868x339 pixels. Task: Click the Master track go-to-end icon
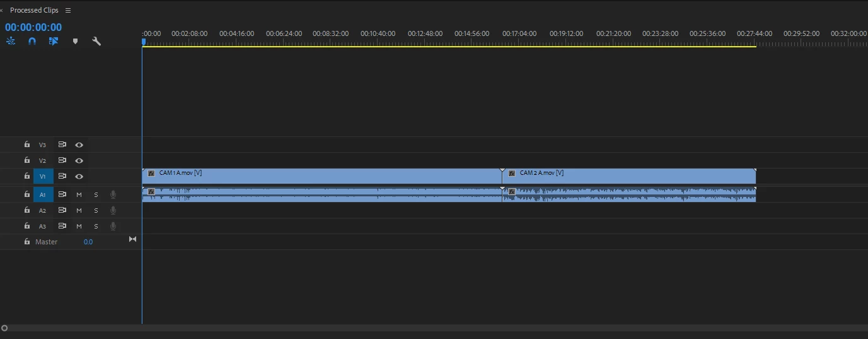[132, 239]
